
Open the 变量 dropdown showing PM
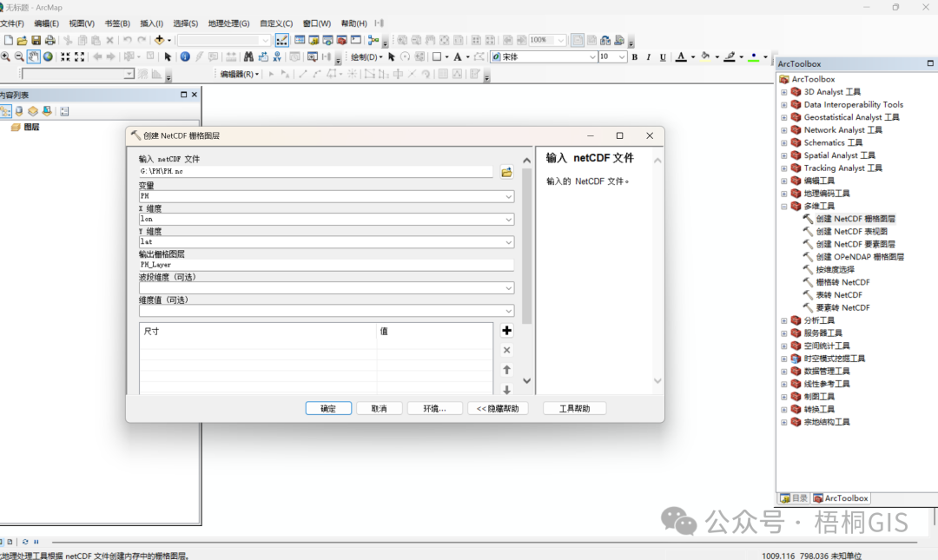(x=508, y=196)
